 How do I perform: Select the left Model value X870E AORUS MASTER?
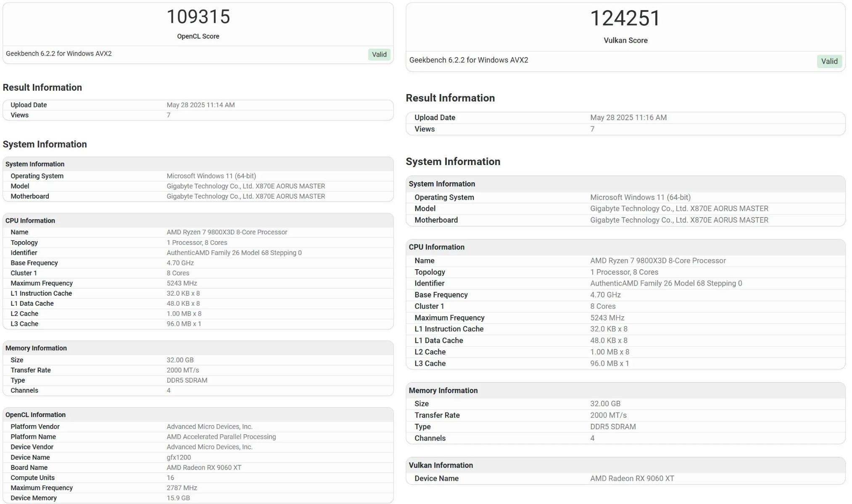pyautogui.click(x=245, y=186)
